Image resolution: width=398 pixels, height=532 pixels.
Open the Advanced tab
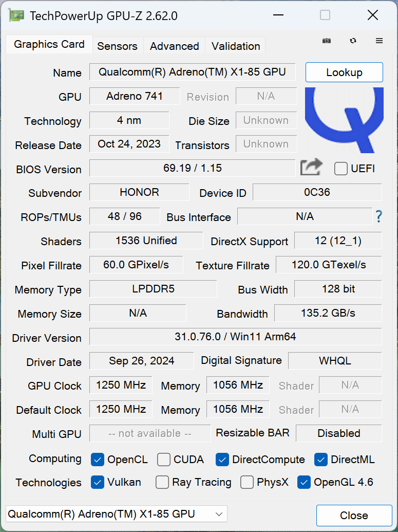[x=174, y=46]
